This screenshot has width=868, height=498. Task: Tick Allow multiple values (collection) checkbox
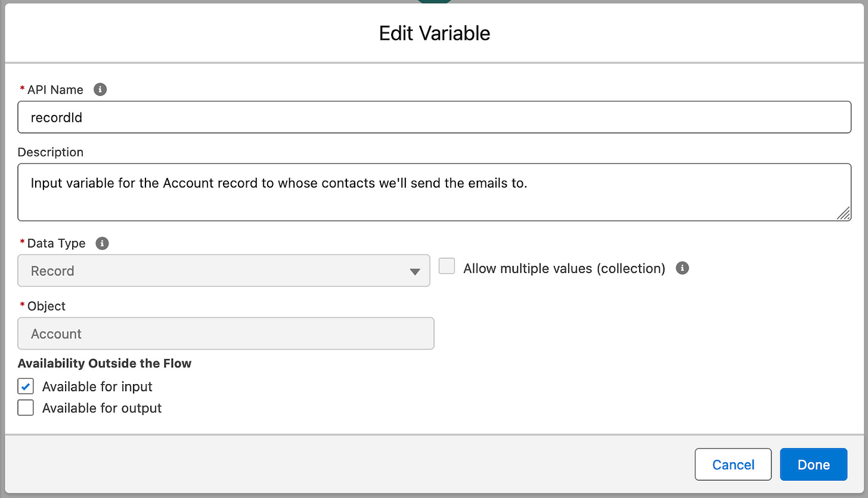447,266
